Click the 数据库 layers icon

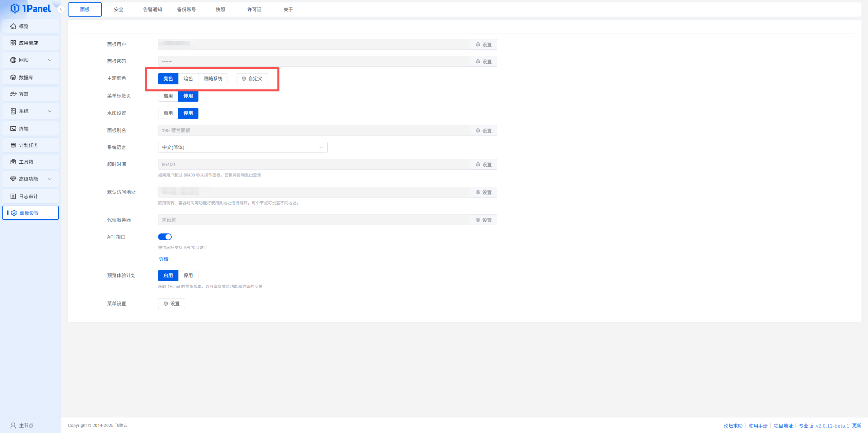click(x=13, y=78)
